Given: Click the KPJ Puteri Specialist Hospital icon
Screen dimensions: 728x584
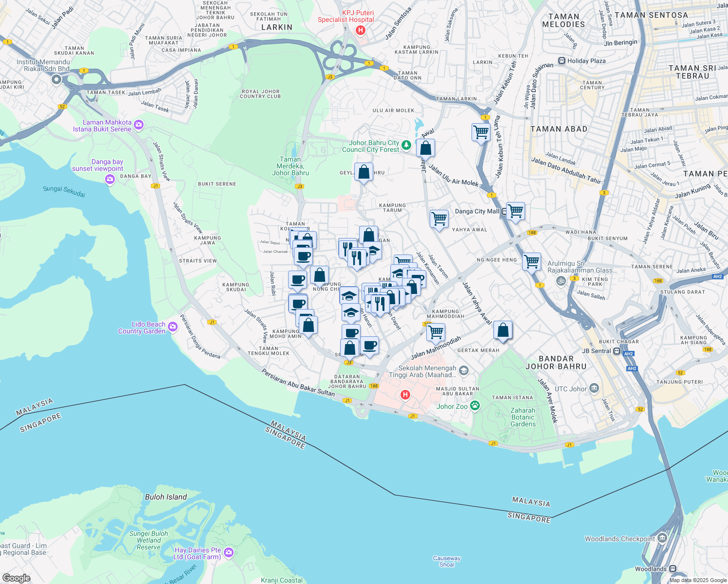Looking at the screenshot, I should coord(360,30).
